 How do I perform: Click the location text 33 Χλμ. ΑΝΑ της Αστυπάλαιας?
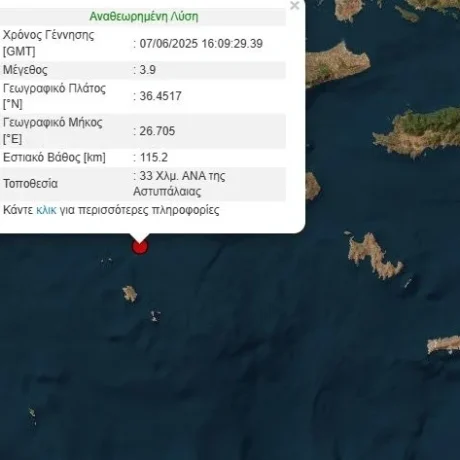click(179, 184)
